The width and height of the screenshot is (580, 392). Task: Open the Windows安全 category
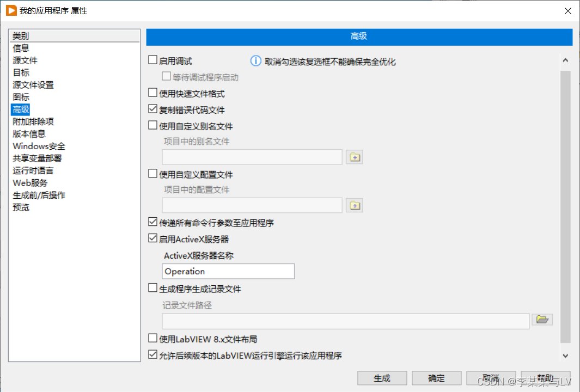point(39,146)
